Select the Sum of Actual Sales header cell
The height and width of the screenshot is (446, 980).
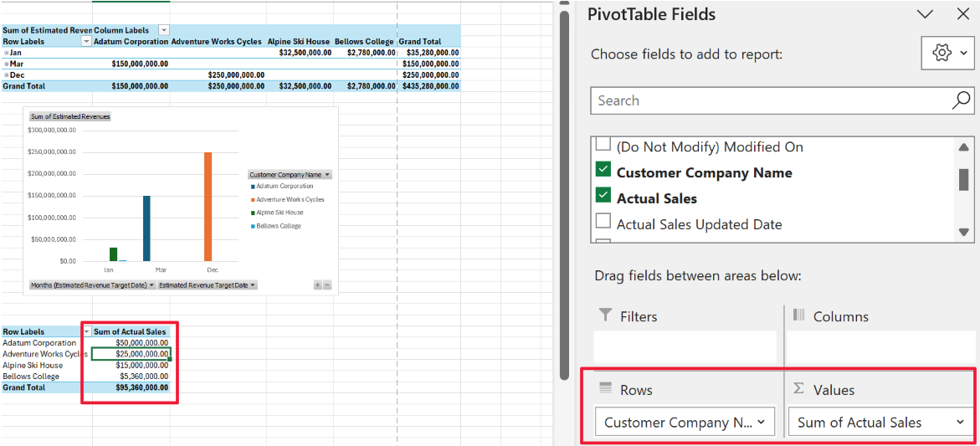[x=131, y=331]
